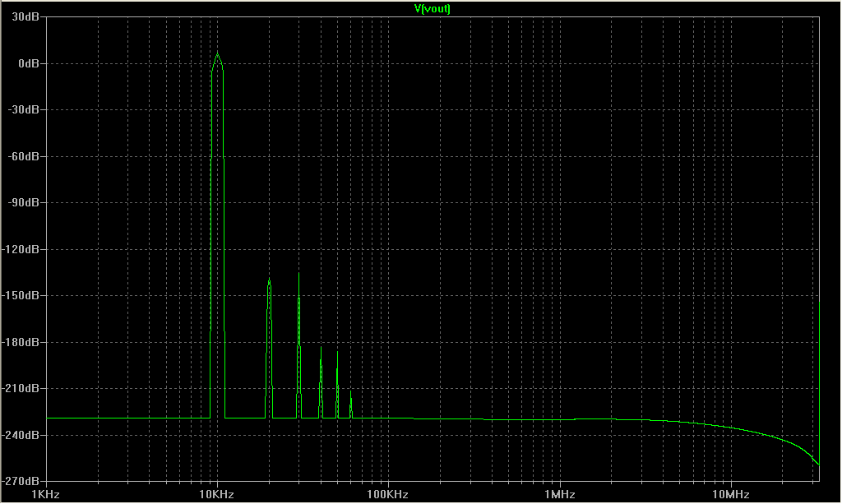
Task: Click the -30dB vertical axis label
Action: point(23,109)
